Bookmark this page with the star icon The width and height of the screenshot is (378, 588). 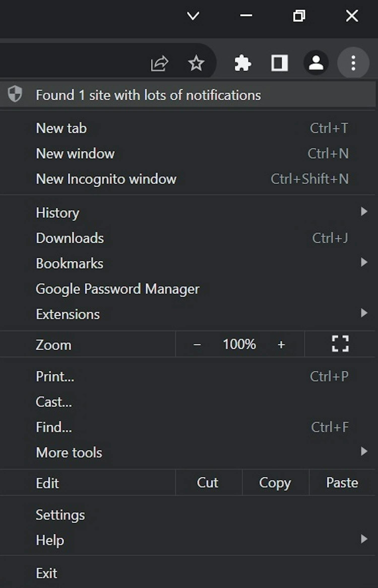click(196, 63)
